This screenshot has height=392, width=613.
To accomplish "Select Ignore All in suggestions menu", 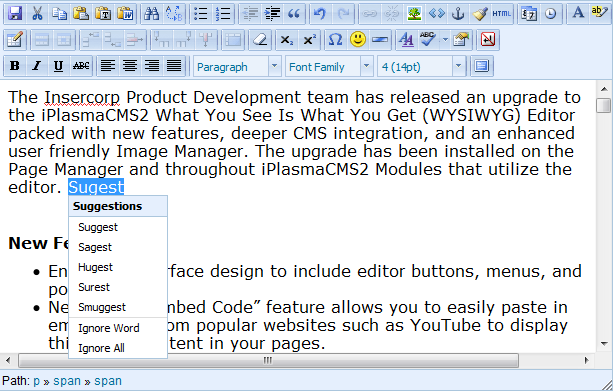I will point(118,348).
